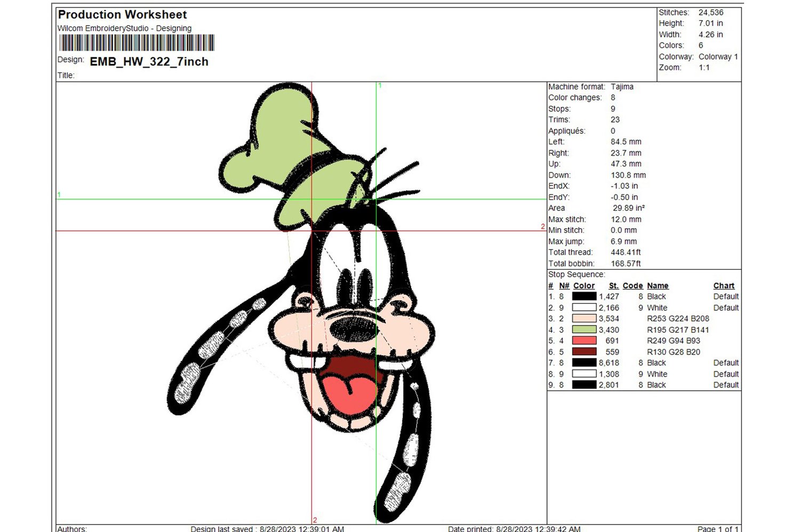Select the machine format "Tajima"
The image size is (800, 532).
(x=622, y=86)
